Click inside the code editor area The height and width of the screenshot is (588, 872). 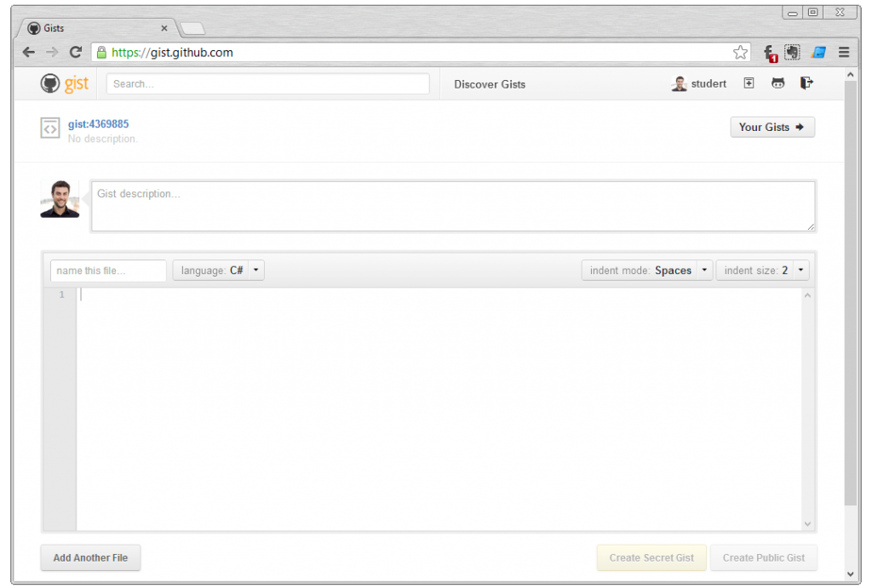tap(439, 409)
